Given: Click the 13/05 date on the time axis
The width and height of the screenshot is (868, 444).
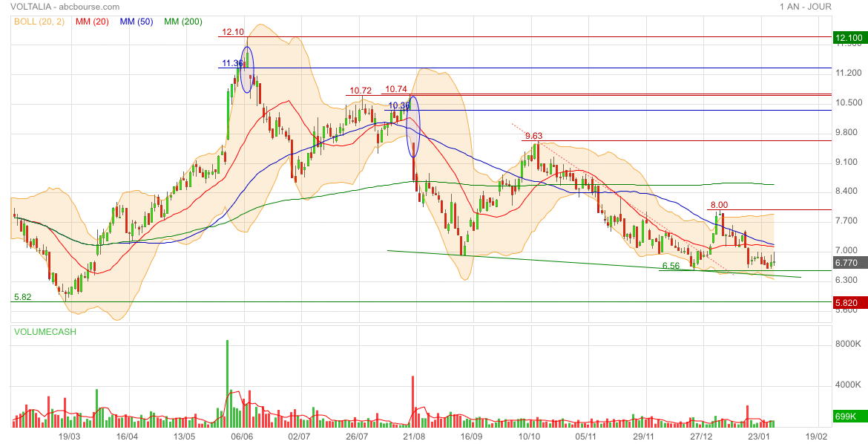Looking at the screenshot, I should tap(184, 437).
